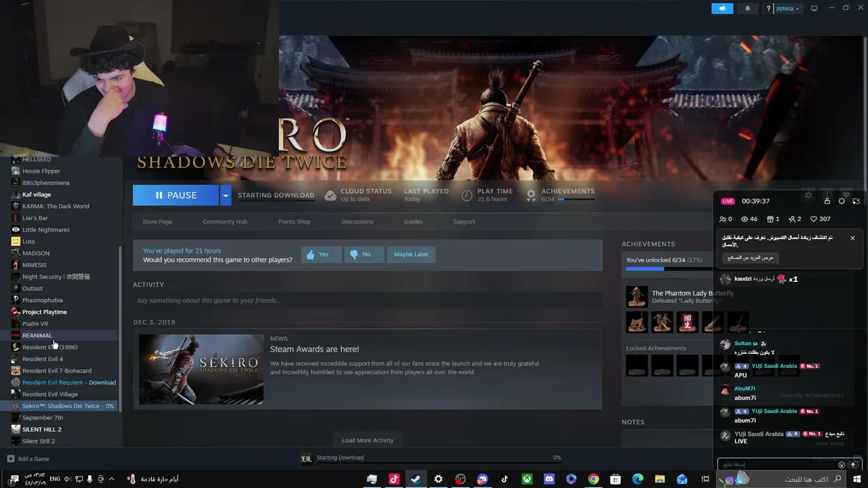
Task: Click the live viewers eye icon
Action: tap(745, 219)
